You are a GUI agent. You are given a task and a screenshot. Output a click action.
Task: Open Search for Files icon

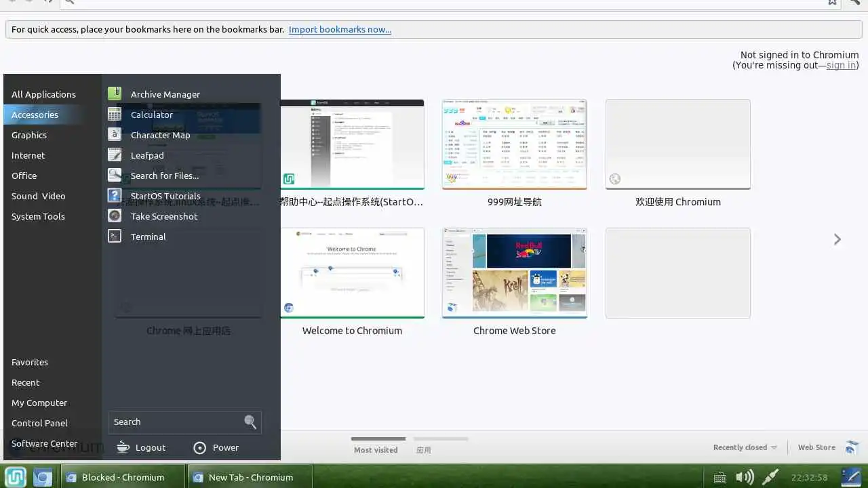point(115,175)
